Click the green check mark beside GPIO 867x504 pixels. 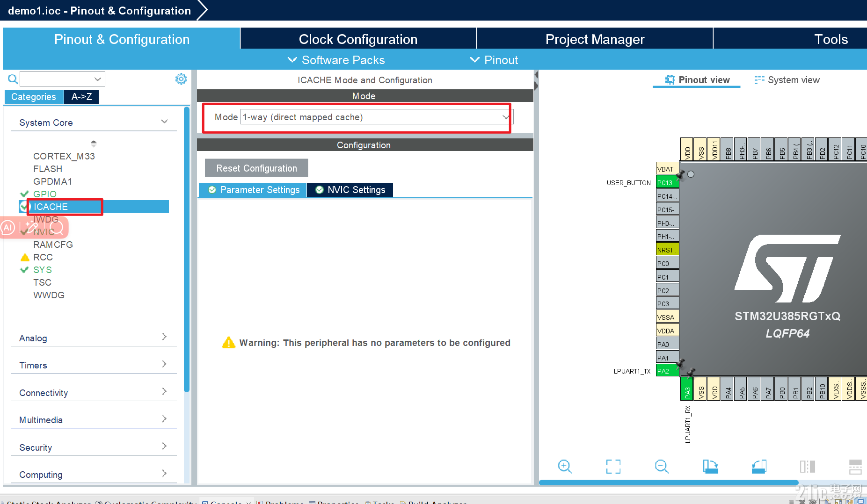click(25, 194)
